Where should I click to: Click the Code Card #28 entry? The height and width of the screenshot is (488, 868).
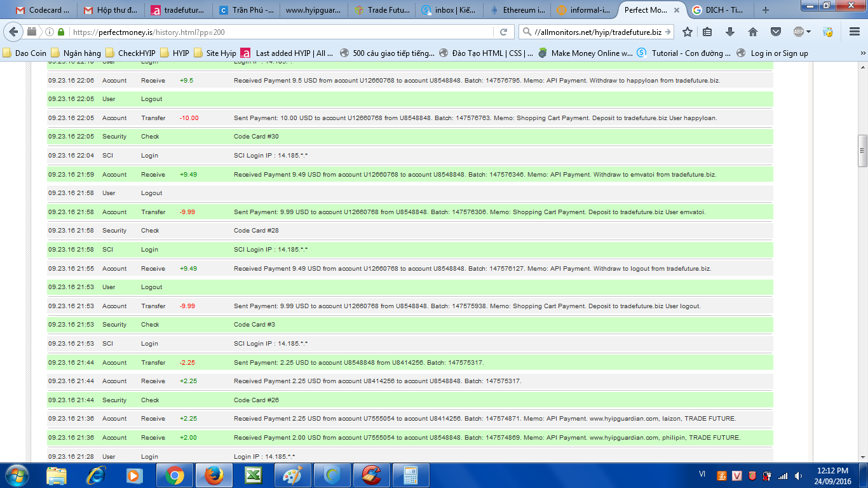coord(256,231)
